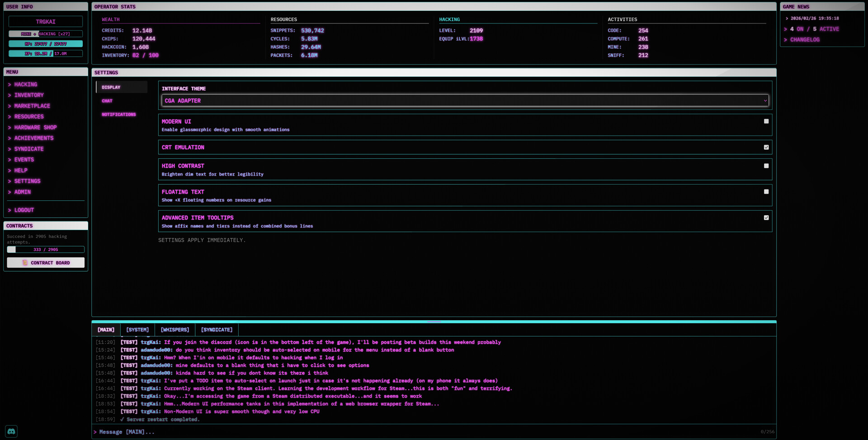The width and height of the screenshot is (868, 440).
Task: Click the checkmark icon beside Server restart message
Action: point(122,420)
